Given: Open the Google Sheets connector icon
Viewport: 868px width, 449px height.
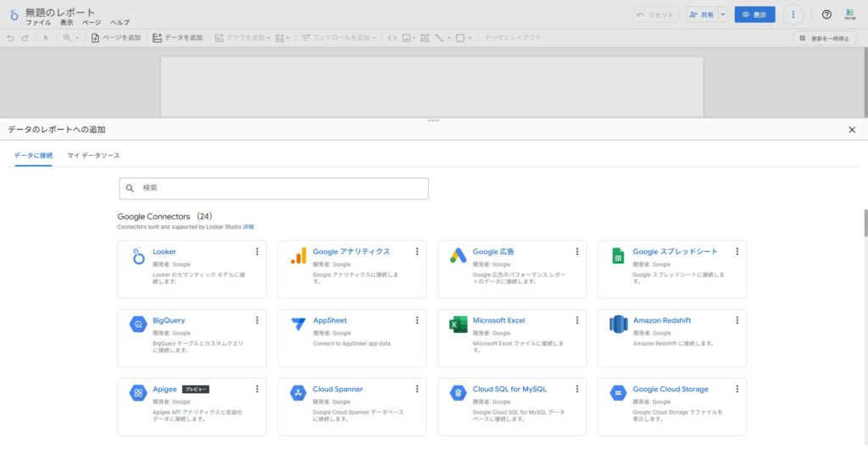Looking at the screenshot, I should pyautogui.click(x=618, y=257).
